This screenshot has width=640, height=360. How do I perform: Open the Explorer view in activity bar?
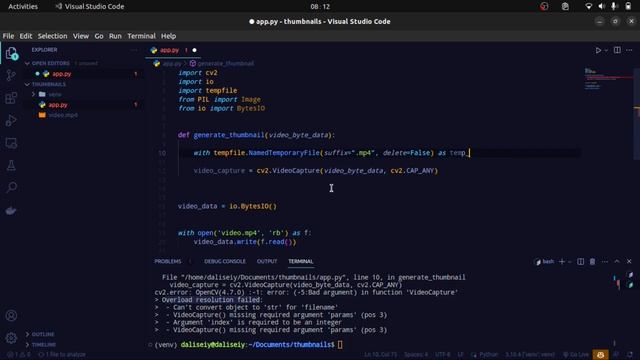click(11, 53)
